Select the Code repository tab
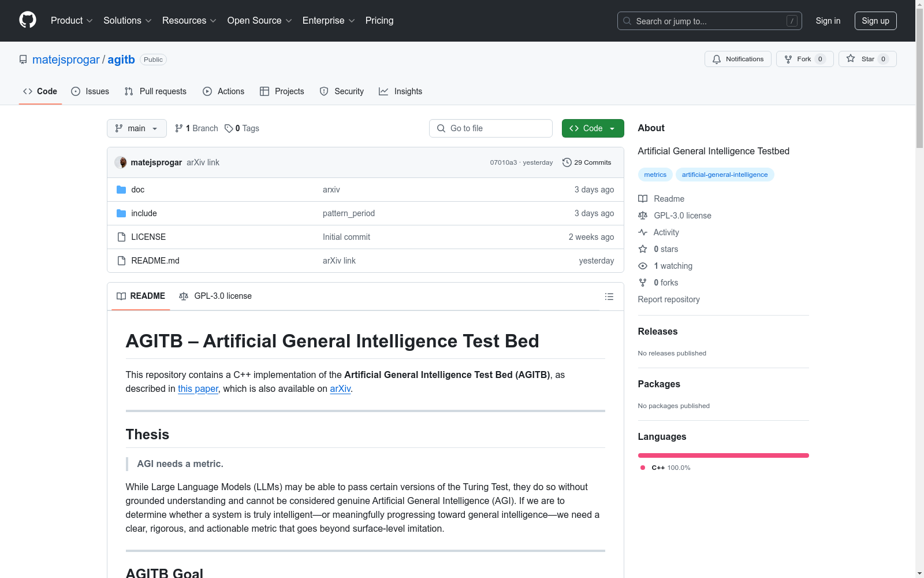This screenshot has height=578, width=924. pos(40,91)
